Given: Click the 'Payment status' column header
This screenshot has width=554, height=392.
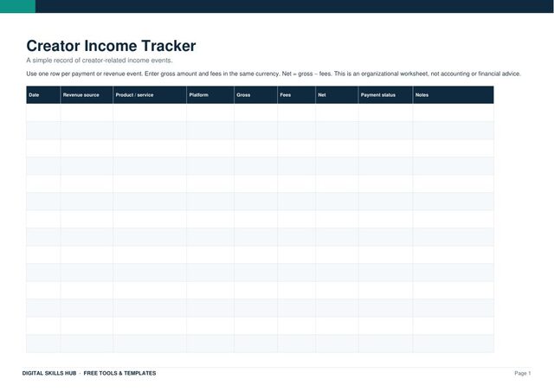Looking at the screenshot, I should [x=385, y=94].
